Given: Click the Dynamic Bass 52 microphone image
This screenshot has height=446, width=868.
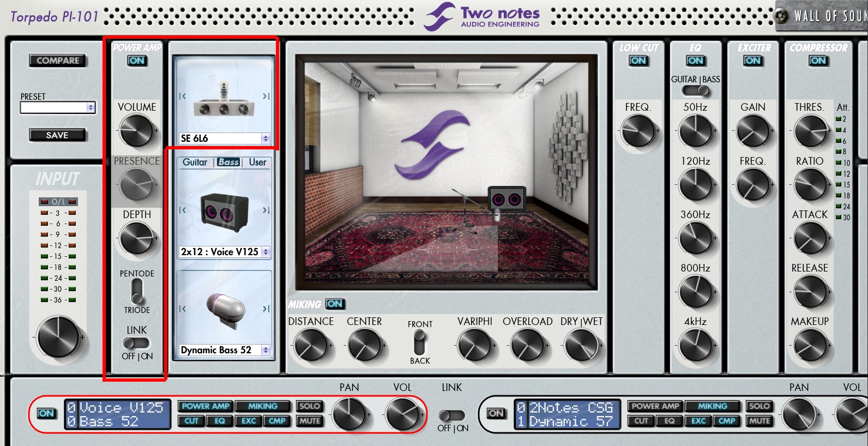Looking at the screenshot, I should (x=226, y=309).
